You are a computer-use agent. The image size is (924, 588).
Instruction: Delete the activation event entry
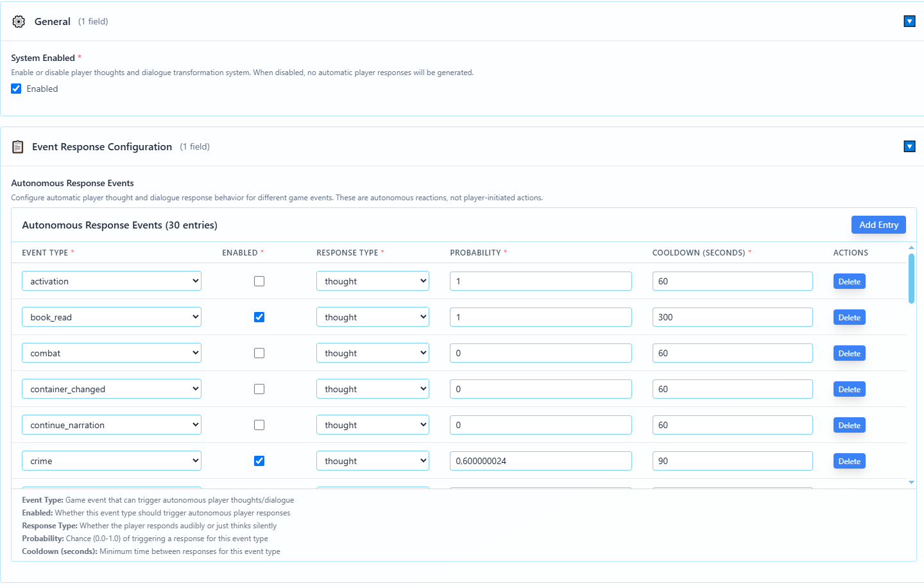(x=849, y=282)
